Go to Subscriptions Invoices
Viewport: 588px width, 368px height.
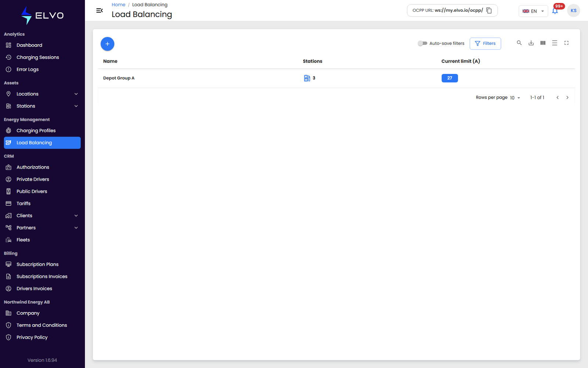coord(42,276)
